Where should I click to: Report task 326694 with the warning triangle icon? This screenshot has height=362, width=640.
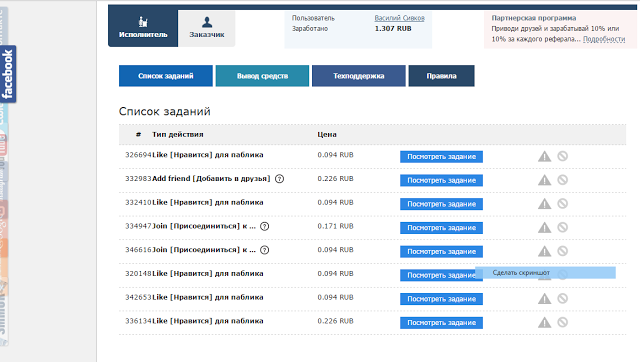(544, 156)
